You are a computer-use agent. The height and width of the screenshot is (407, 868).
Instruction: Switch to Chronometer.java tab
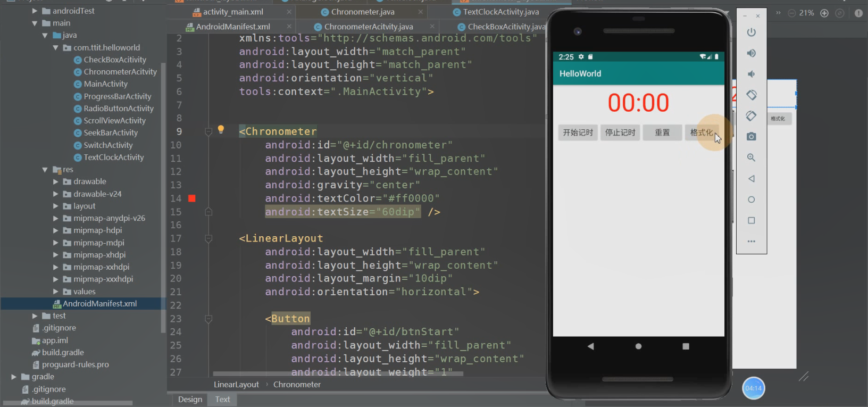363,12
